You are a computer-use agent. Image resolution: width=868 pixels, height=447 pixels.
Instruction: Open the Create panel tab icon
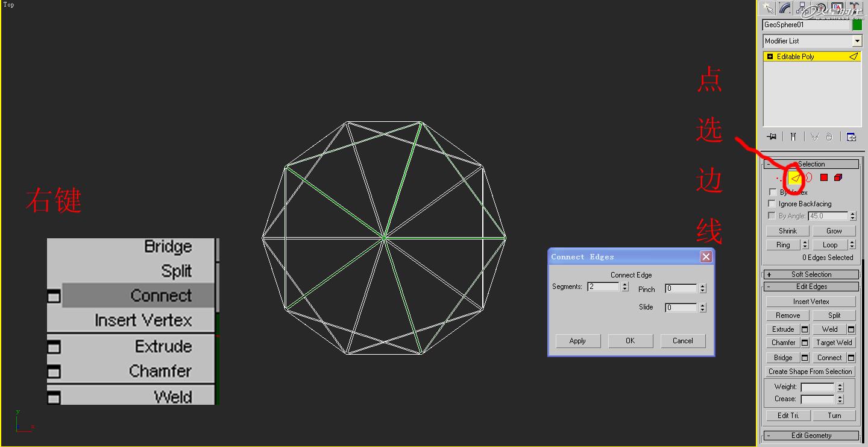pos(768,8)
